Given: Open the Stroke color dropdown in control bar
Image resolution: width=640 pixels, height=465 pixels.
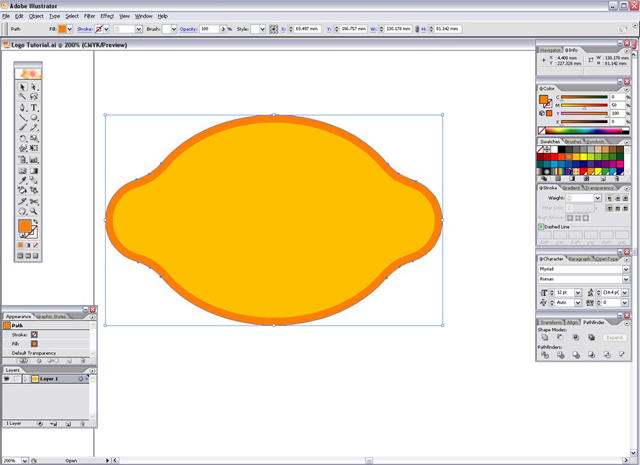Looking at the screenshot, I should click(x=106, y=29).
